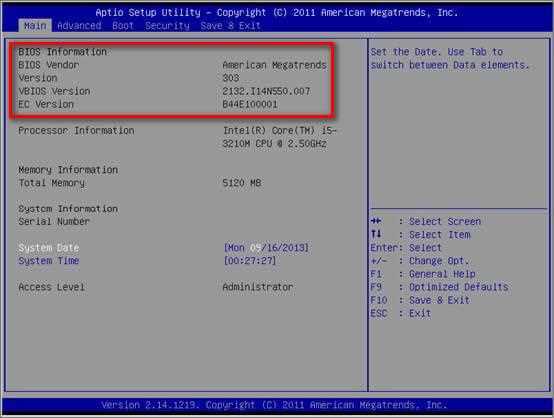
Task: Click the American Megatrends vendor value
Action: tap(275, 65)
